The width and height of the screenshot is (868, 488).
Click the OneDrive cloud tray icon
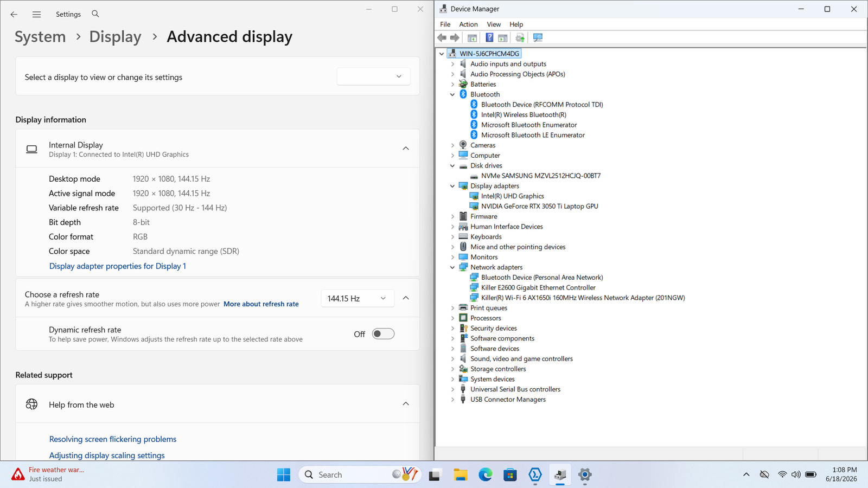764,474
